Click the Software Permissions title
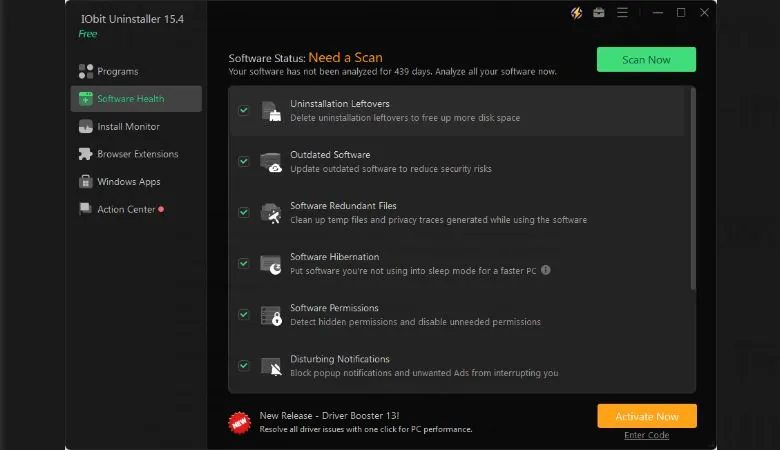Screen dimensions: 780x450 [x=334, y=308]
